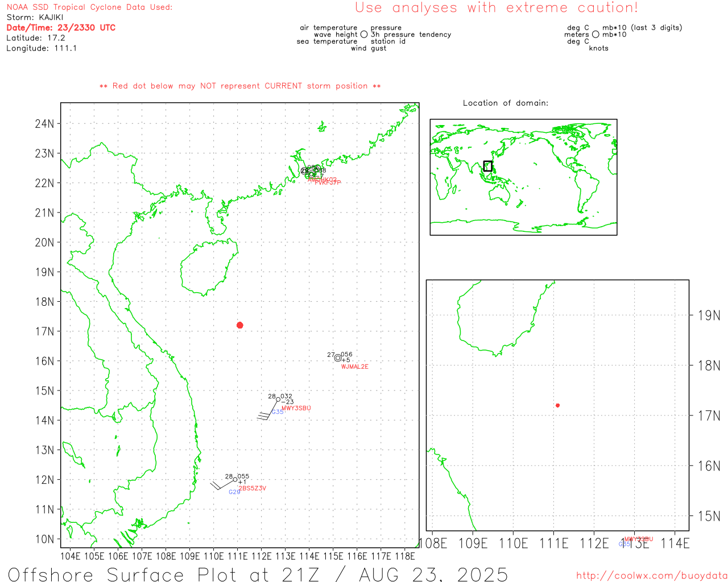Click the '-23' pressure tendency value

point(287,402)
